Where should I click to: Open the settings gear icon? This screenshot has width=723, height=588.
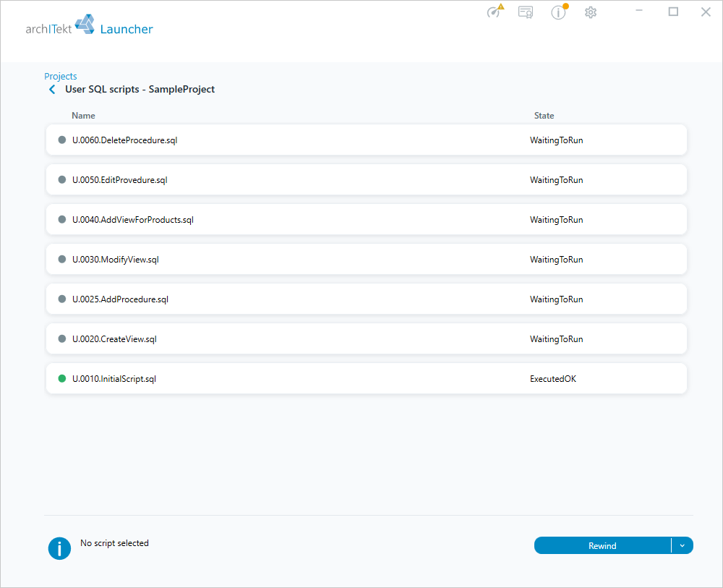click(x=591, y=12)
